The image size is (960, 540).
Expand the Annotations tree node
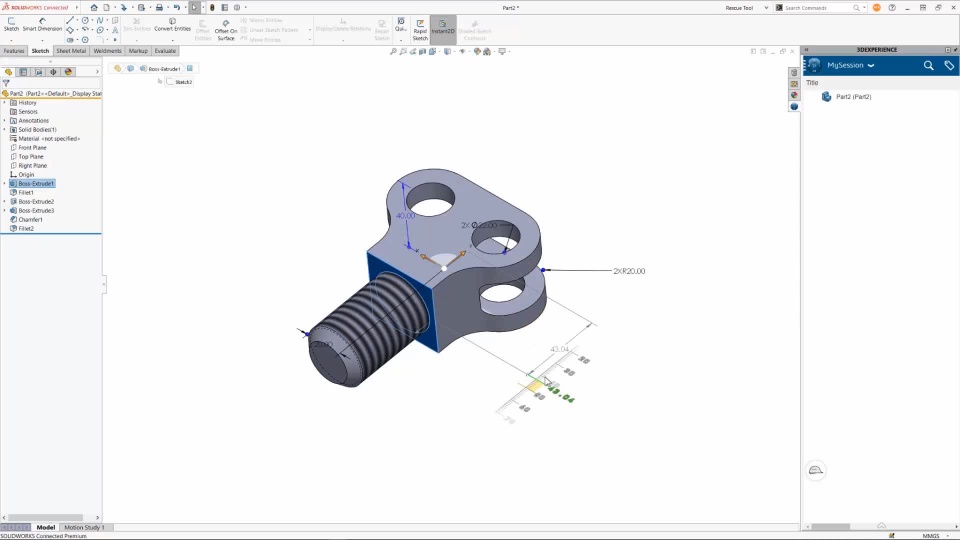[5, 121]
